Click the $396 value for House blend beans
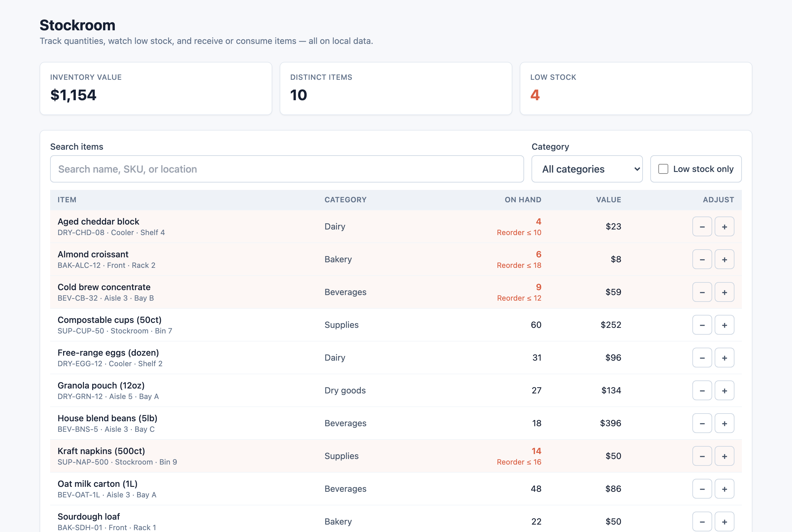This screenshot has height=532, width=792. [x=610, y=423]
